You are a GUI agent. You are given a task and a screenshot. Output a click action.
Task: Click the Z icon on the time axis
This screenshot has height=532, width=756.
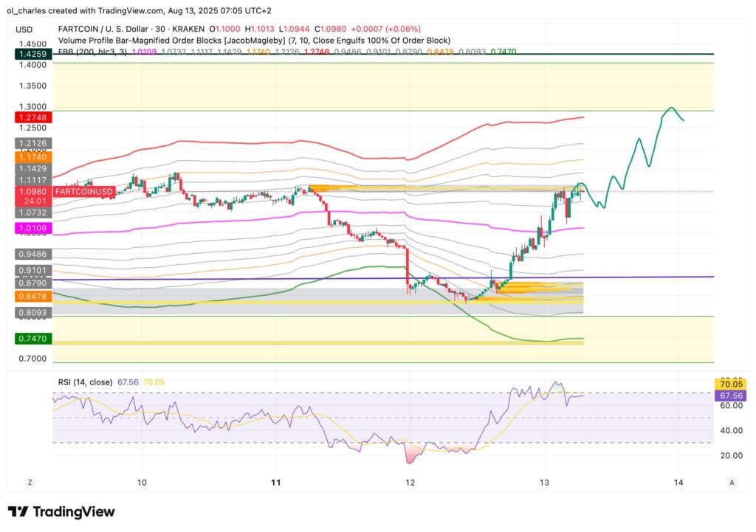30,482
